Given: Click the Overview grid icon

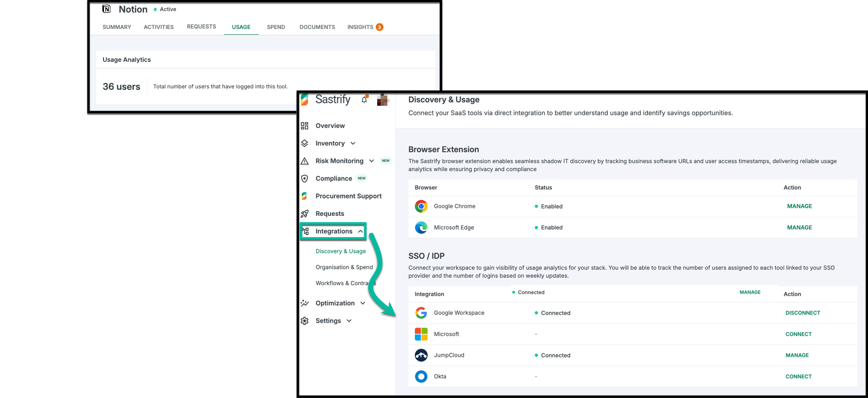Looking at the screenshot, I should pyautogui.click(x=305, y=126).
